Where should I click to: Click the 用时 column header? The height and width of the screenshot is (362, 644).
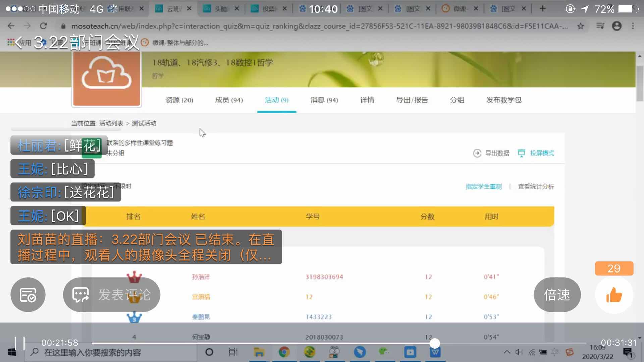point(491,217)
